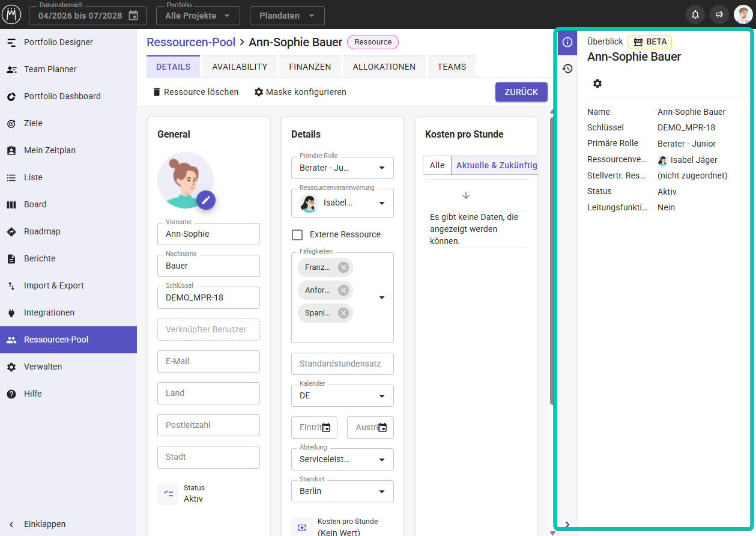Click Maske konfigurieren
This screenshot has height=536, width=756.
(x=300, y=92)
